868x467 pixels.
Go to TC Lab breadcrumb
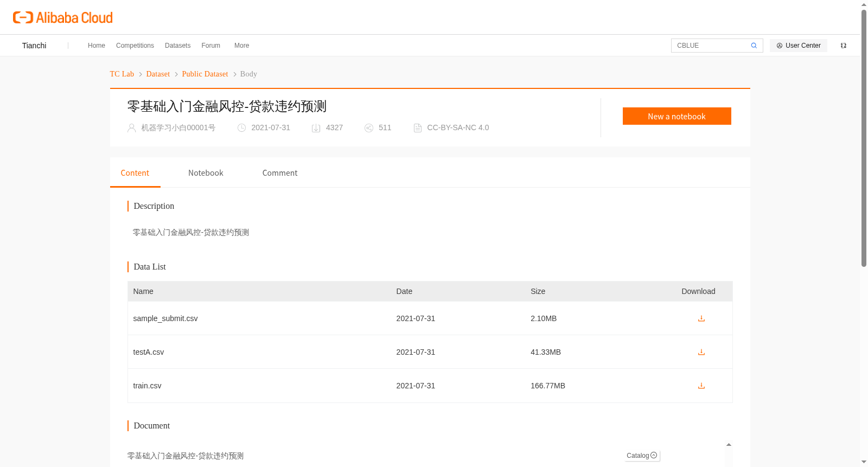pyautogui.click(x=122, y=74)
